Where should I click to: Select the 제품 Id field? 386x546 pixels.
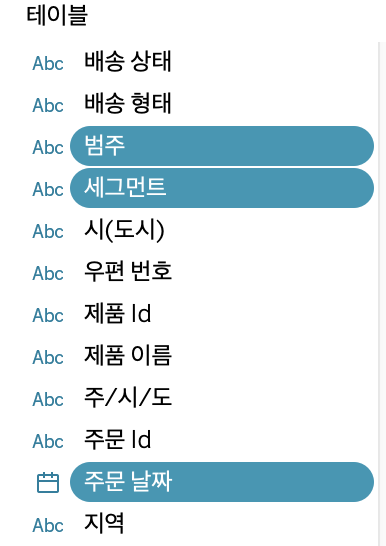tap(222, 314)
